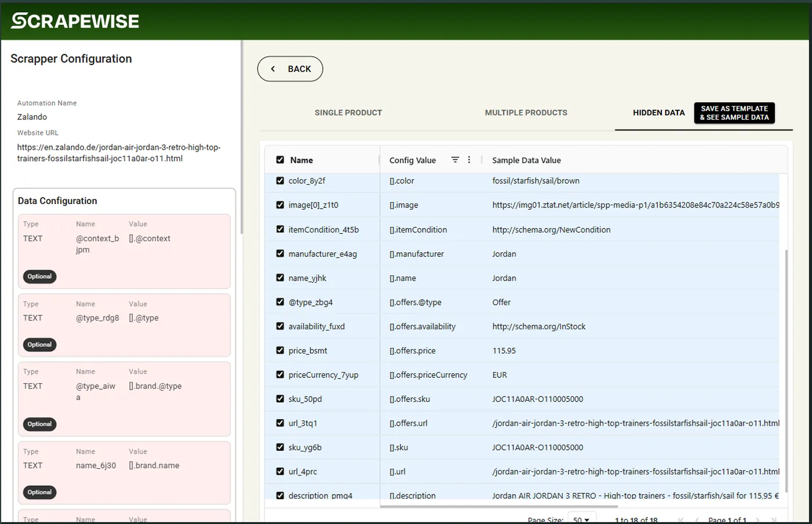Screen dimensions: 812x524
Task: Click the back arrow icon
Action: point(273,69)
